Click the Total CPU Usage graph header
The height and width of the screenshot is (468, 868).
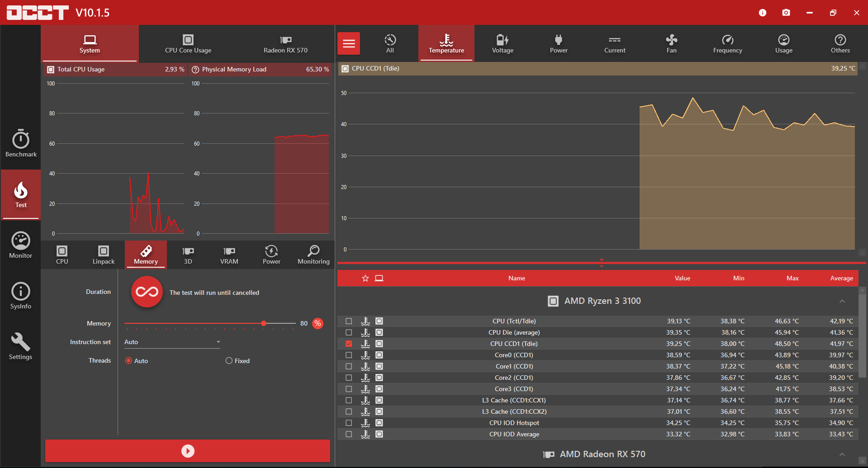(115, 70)
